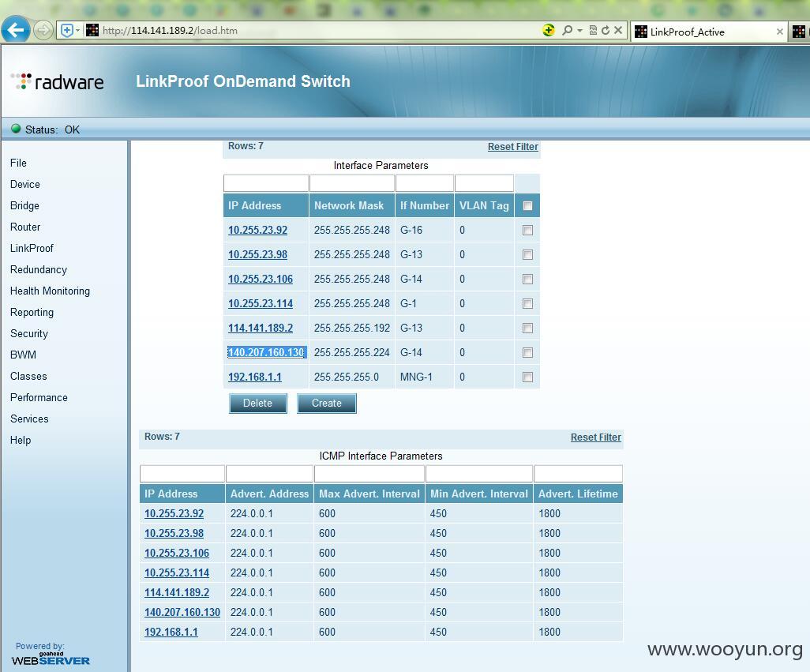Click the Create button
The height and width of the screenshot is (672, 810).
(x=327, y=403)
